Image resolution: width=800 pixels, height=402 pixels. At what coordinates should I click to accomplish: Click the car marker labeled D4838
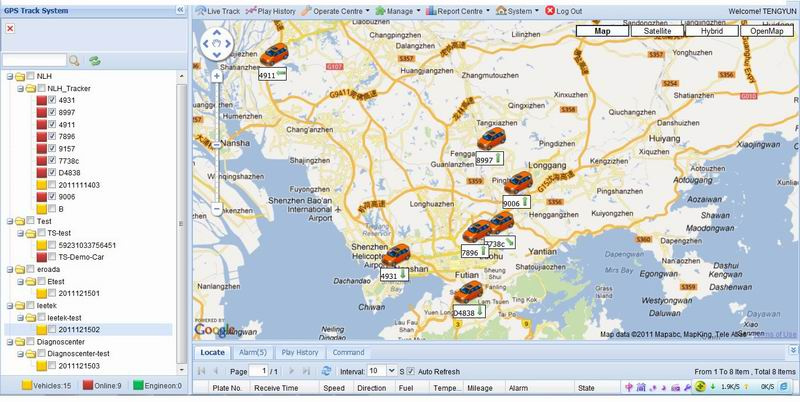tap(468, 291)
